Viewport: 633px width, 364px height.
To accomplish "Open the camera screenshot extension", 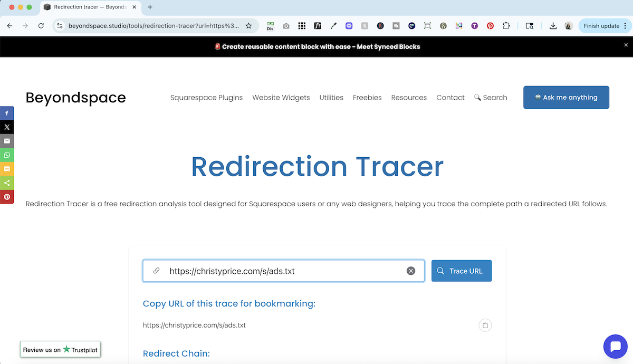I will (x=286, y=25).
